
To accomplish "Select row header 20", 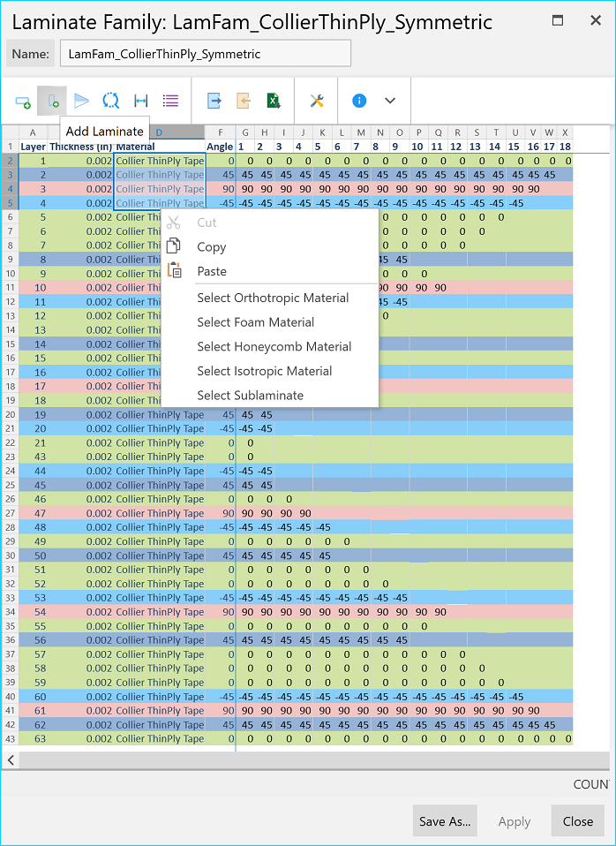I will [x=11, y=414].
